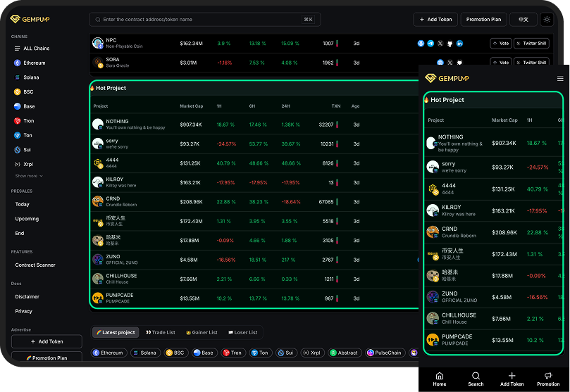Switch to Loser List tab

tap(243, 332)
